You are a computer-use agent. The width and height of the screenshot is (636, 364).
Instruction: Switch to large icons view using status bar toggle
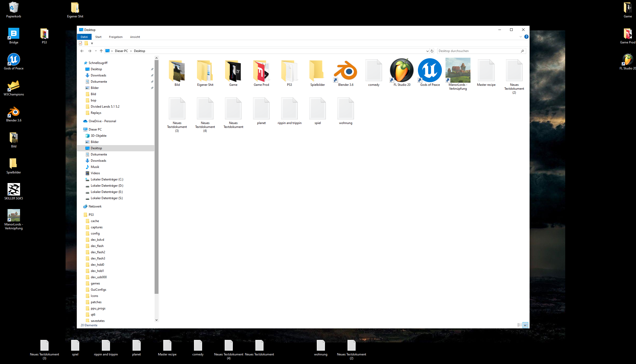(525, 325)
